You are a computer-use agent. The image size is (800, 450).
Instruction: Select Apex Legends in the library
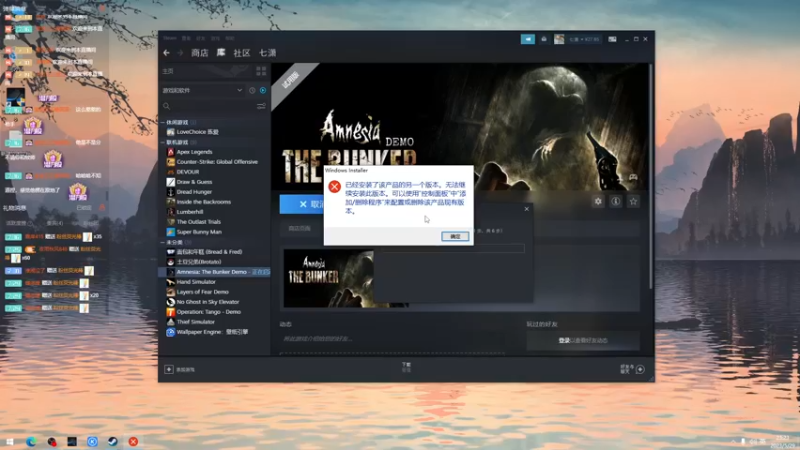[194, 152]
